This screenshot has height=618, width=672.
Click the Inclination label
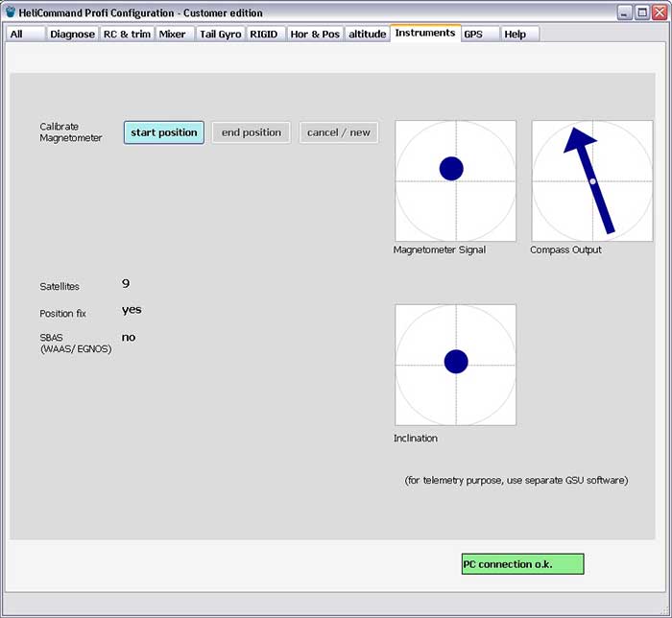416,439
